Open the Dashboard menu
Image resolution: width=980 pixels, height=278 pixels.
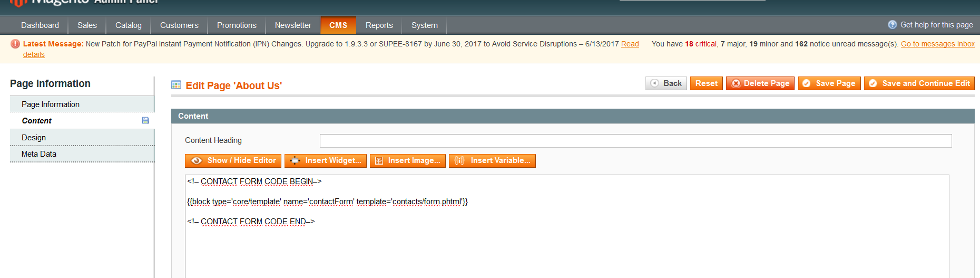pyautogui.click(x=40, y=25)
